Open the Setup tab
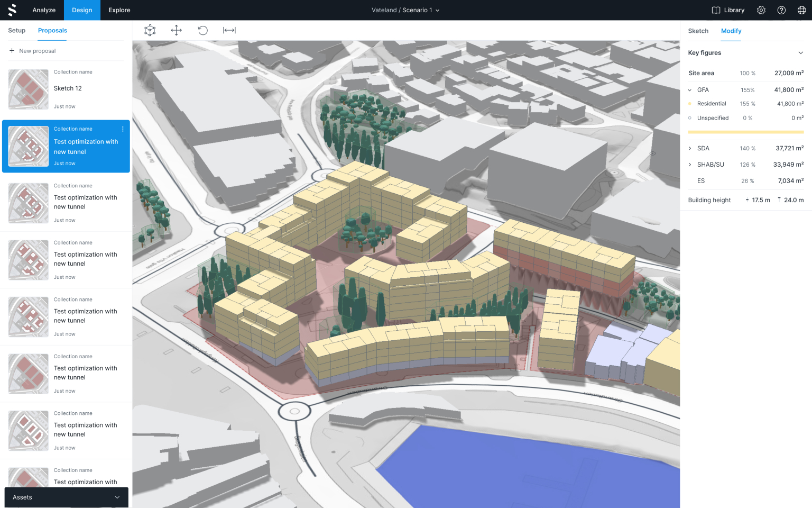 (17, 31)
